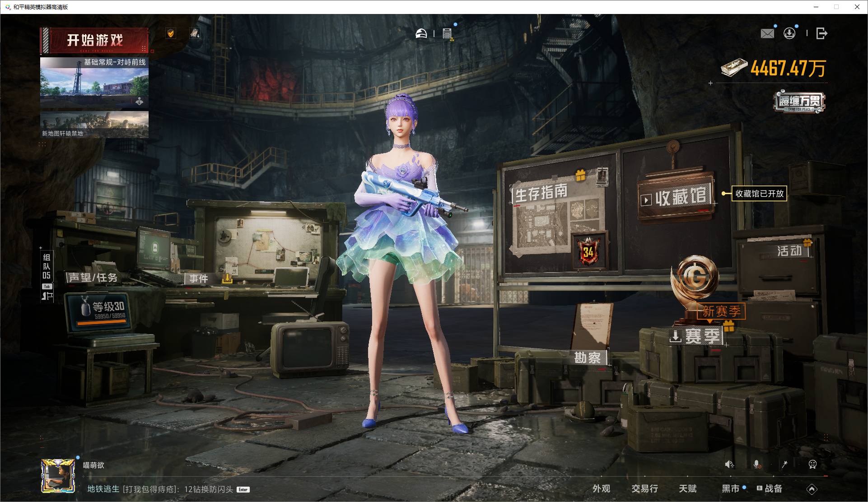
Task: Expand the plus sign beside the cash balance
Action: (x=710, y=83)
